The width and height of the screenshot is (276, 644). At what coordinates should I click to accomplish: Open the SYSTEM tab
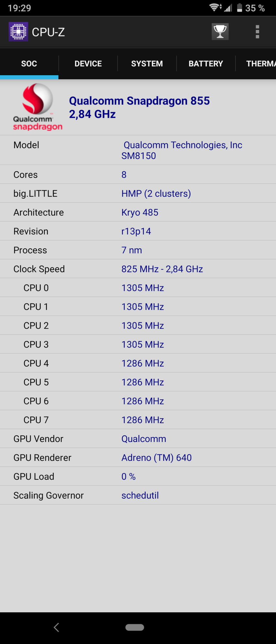click(147, 64)
